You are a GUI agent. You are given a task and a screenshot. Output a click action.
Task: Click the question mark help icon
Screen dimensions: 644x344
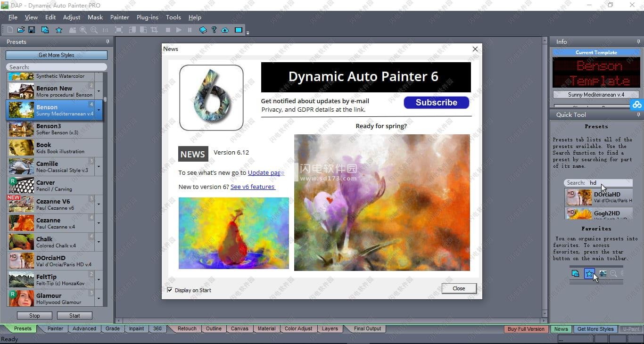[x=214, y=30]
